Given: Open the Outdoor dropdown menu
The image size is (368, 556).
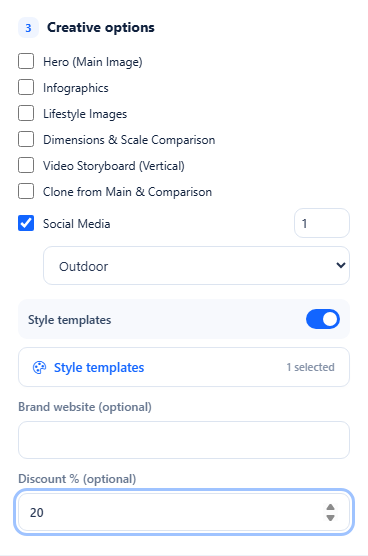Looking at the screenshot, I should click(x=196, y=266).
